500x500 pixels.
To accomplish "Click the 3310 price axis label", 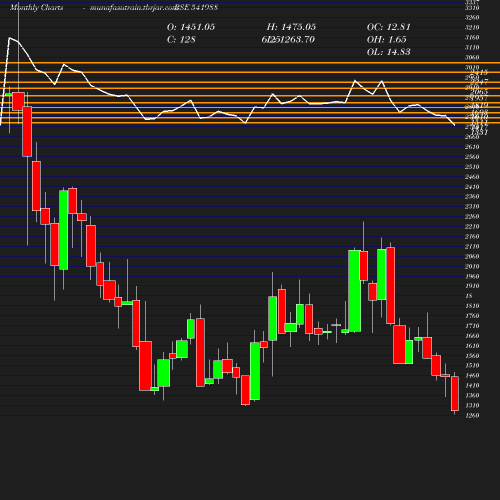I will point(472,8).
